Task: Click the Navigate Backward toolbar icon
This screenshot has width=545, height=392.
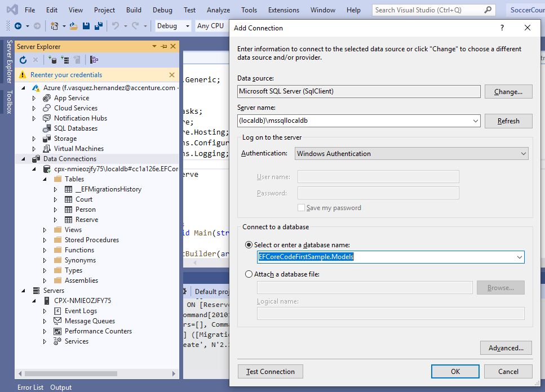Action: 18,26
